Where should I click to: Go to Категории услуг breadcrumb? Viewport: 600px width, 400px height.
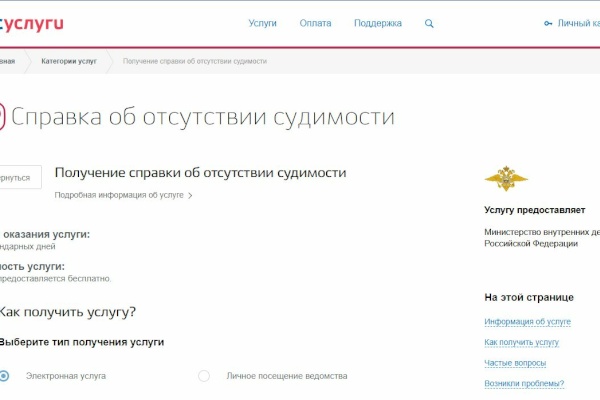69,61
